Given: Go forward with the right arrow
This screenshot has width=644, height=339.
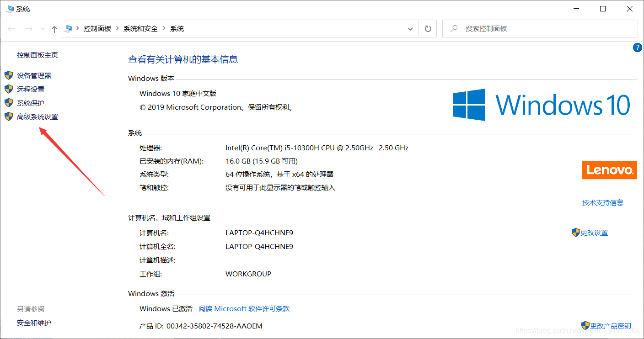Looking at the screenshot, I should [29, 29].
